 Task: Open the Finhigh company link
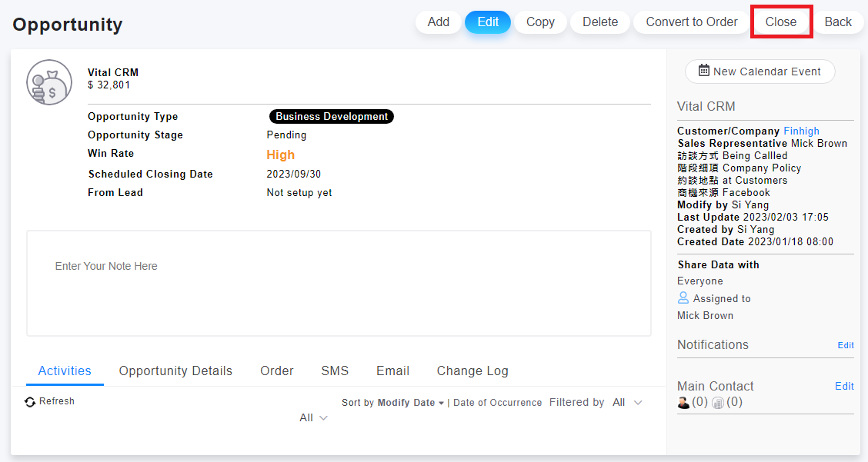click(801, 131)
